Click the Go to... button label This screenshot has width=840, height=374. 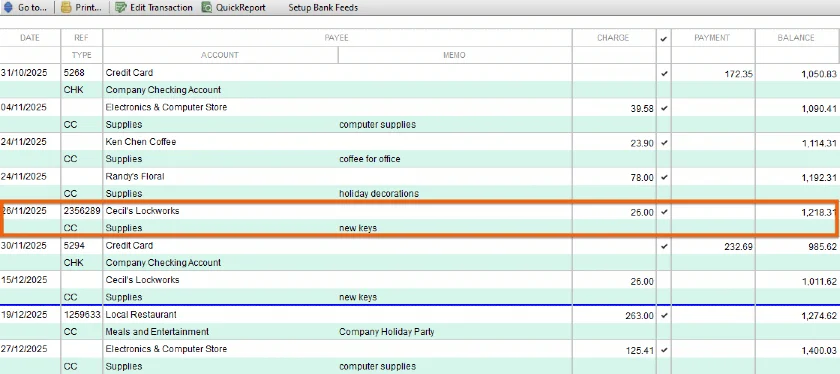point(32,8)
